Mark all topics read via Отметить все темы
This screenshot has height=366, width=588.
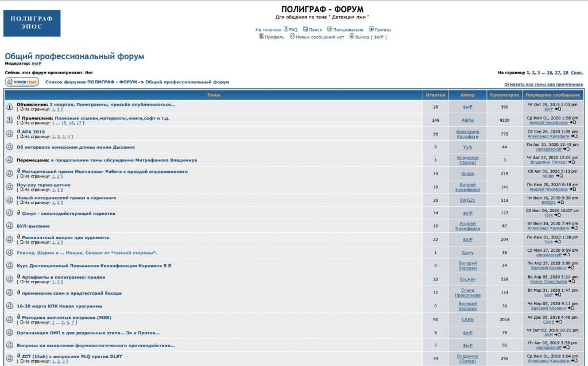click(543, 84)
